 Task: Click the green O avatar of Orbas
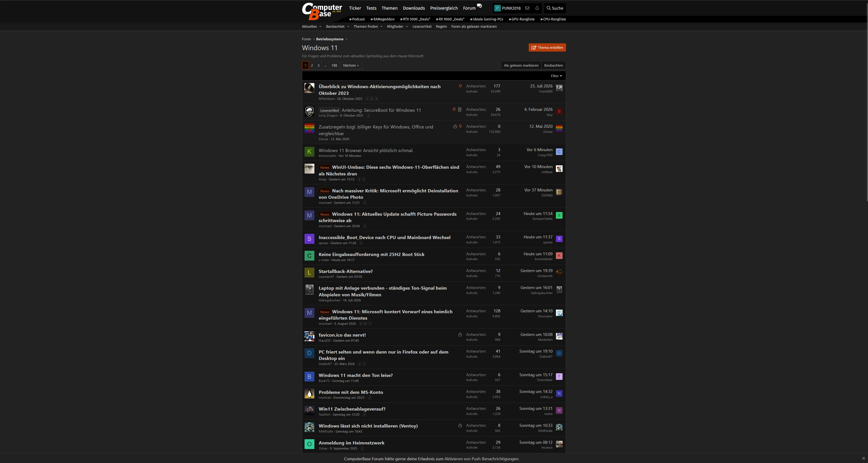[309, 444]
